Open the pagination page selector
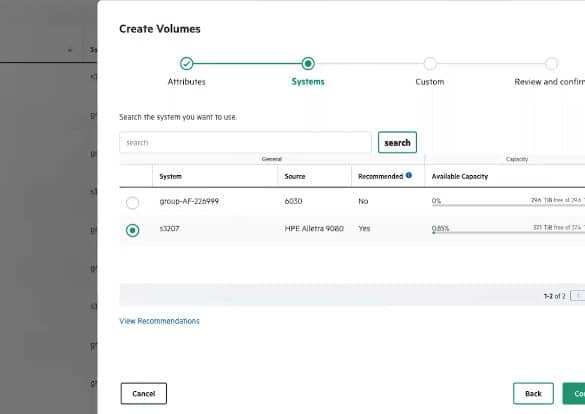This screenshot has height=414, width=585. 578,296
